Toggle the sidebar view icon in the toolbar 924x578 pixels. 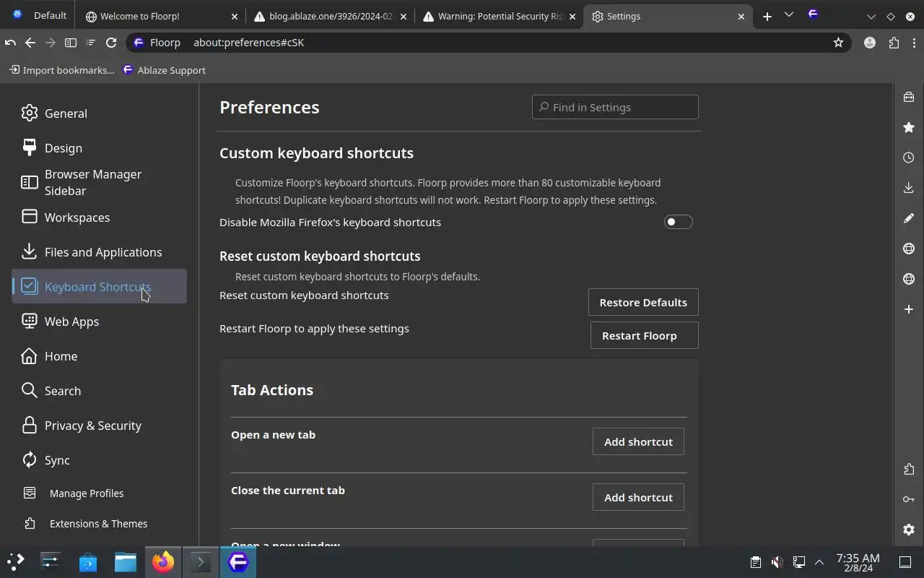(x=71, y=43)
